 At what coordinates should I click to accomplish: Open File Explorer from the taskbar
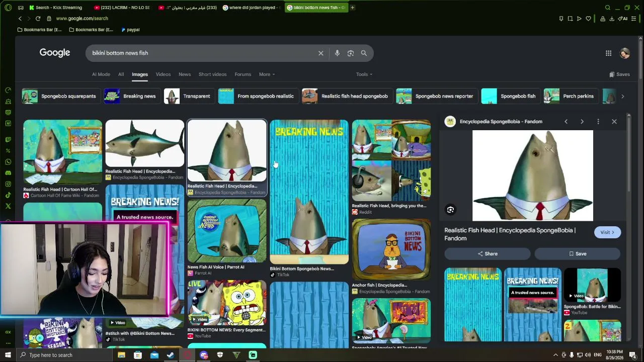(x=121, y=355)
